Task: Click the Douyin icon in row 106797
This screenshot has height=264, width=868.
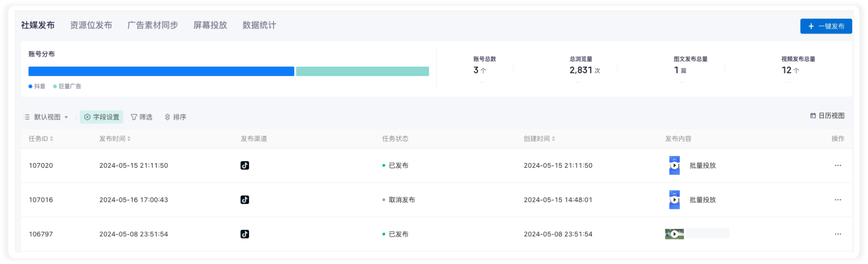Action: tap(245, 234)
